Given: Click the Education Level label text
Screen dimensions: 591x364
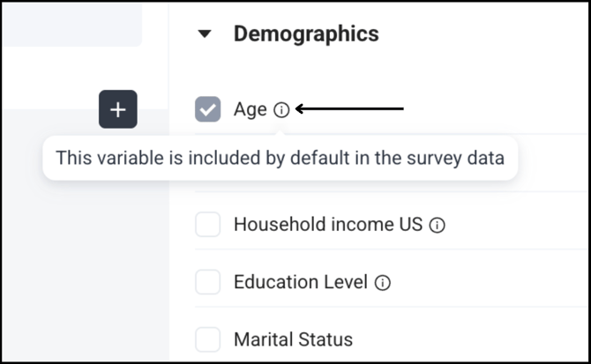Looking at the screenshot, I should (x=301, y=282).
